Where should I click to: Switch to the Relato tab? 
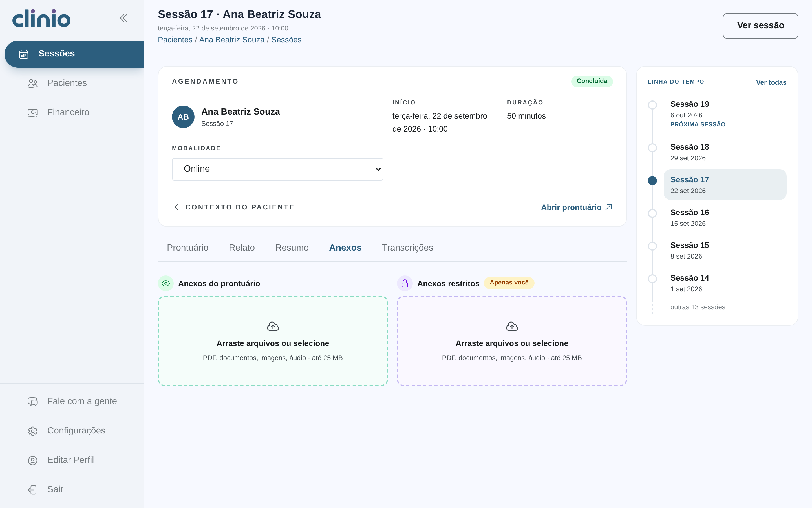242,248
